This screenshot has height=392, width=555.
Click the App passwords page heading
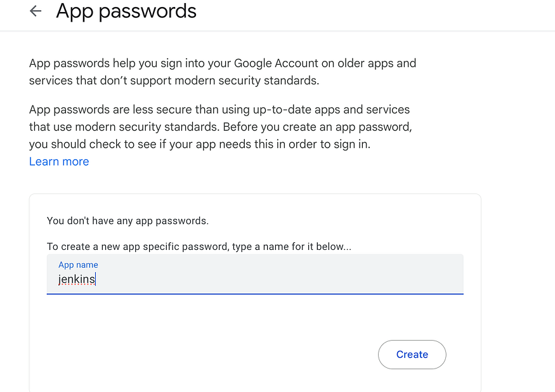(126, 11)
